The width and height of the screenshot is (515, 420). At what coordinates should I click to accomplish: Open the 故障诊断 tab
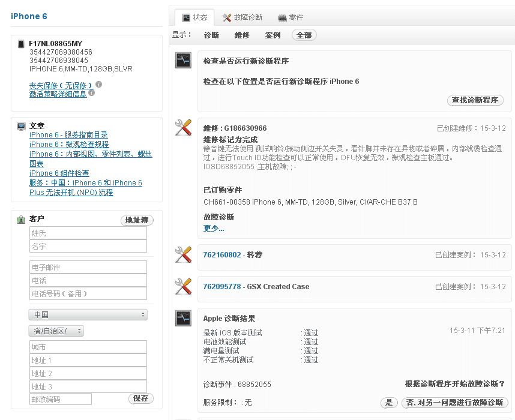coord(242,17)
